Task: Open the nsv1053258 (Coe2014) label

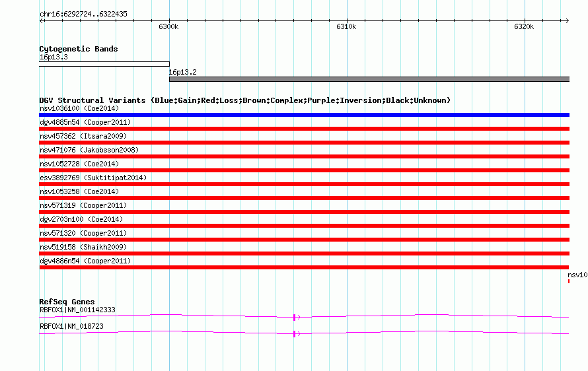Action: (x=79, y=192)
